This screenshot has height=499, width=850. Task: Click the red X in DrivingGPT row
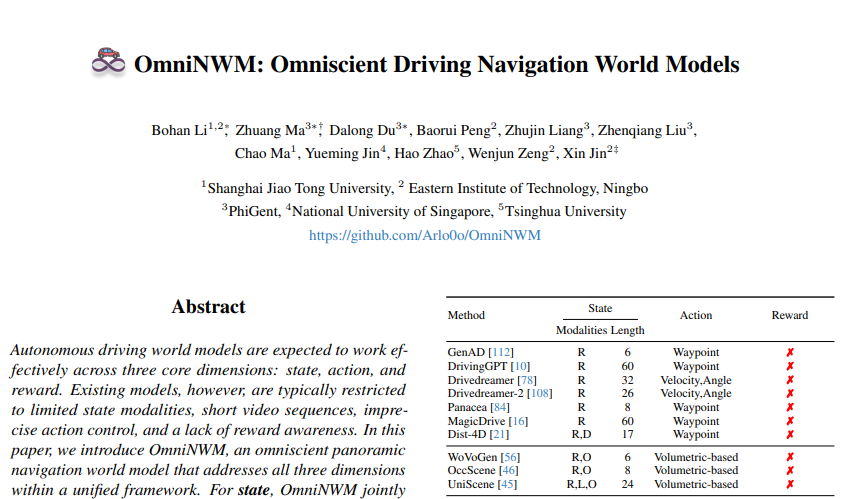789,366
